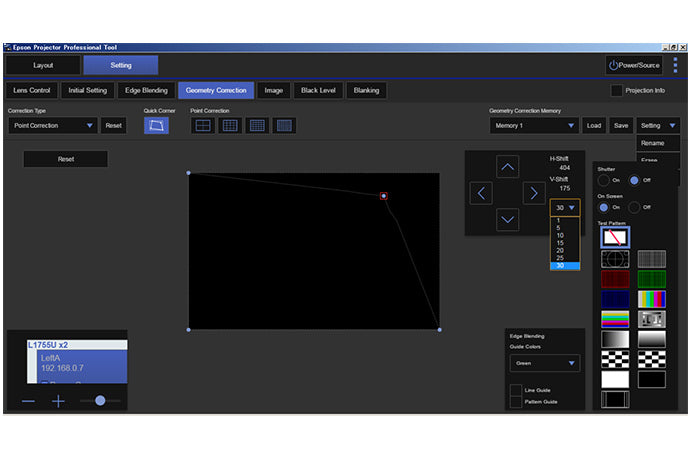
Task: Select the left-to-right gradient test pattern
Action: pos(615,339)
